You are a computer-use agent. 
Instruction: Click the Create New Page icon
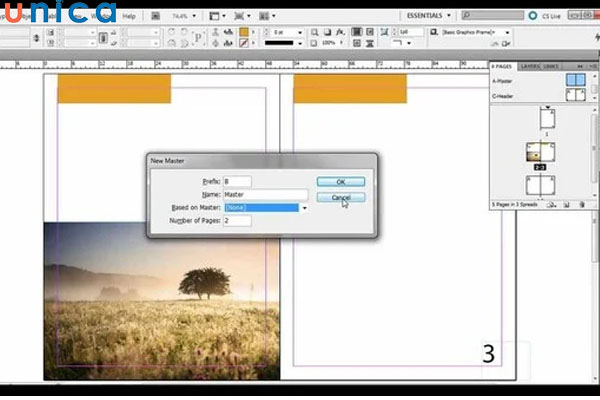pos(566,205)
